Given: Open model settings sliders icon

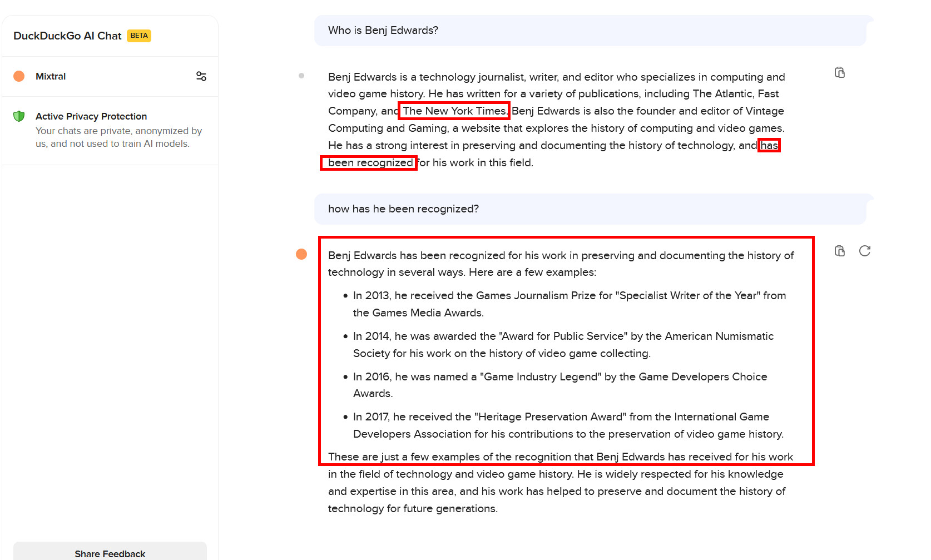Looking at the screenshot, I should coord(201,76).
